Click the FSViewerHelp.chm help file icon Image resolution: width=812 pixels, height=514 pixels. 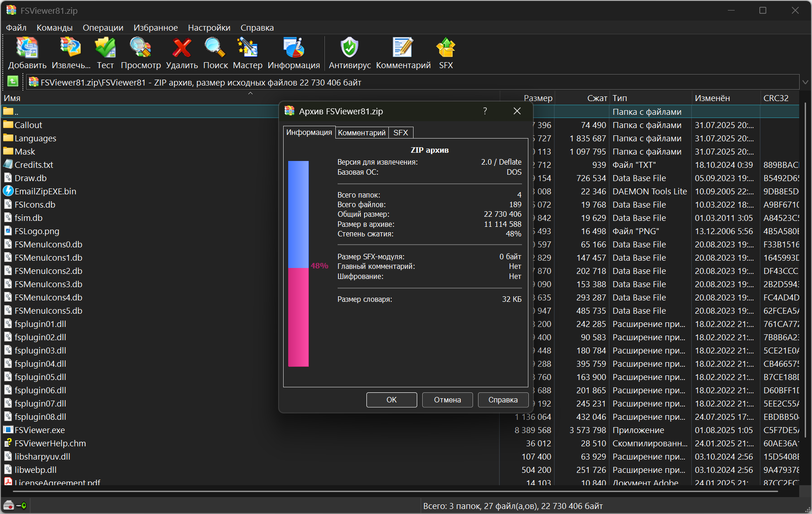point(8,443)
